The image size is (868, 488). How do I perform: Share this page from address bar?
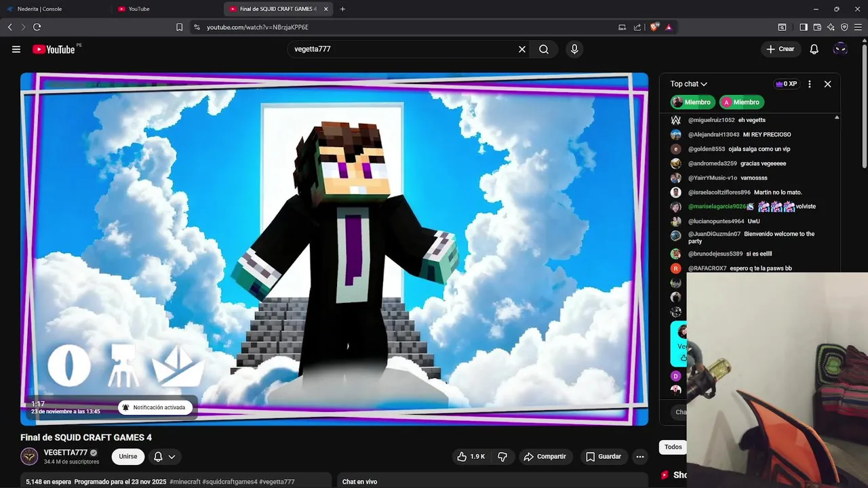coord(637,27)
